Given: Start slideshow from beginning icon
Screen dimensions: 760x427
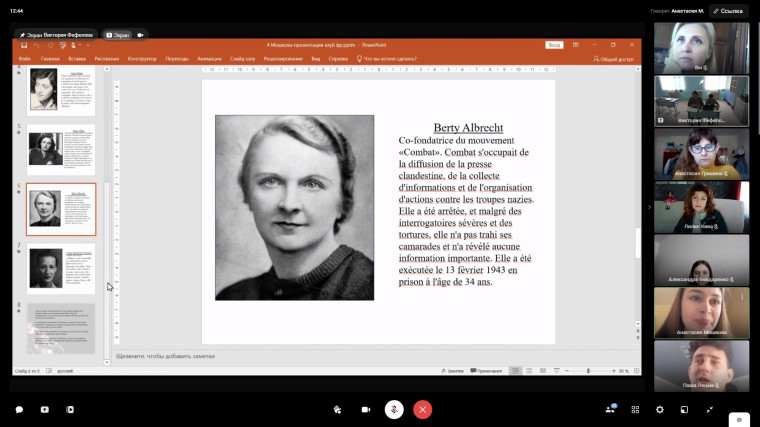Looking at the screenshot, I should tap(63, 45).
